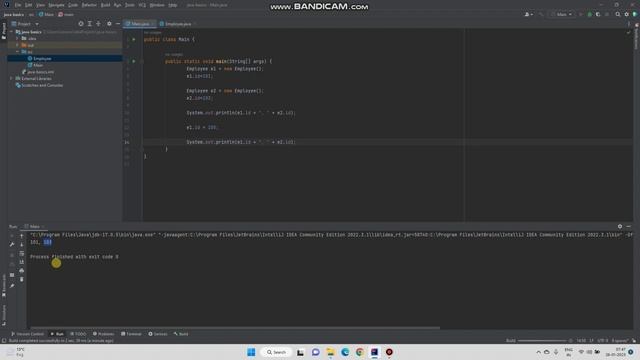Hide the Run panel with minus icon
This screenshot has height=360, width=640.
click(629, 227)
